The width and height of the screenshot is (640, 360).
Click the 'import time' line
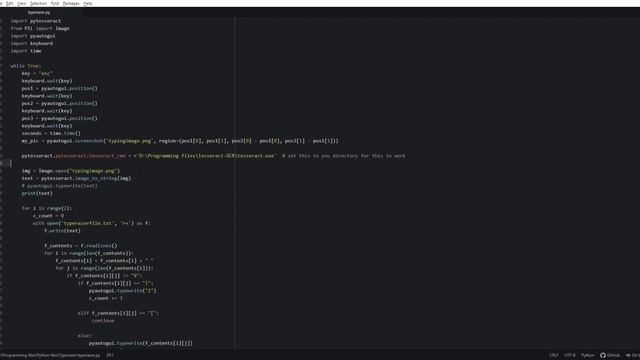tap(26, 51)
